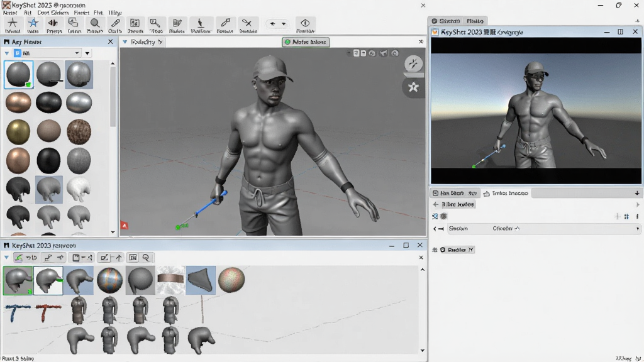Screen dimensions: 644x362
Task: Click the circled diamond icon in top toolbar
Action: tap(305, 25)
